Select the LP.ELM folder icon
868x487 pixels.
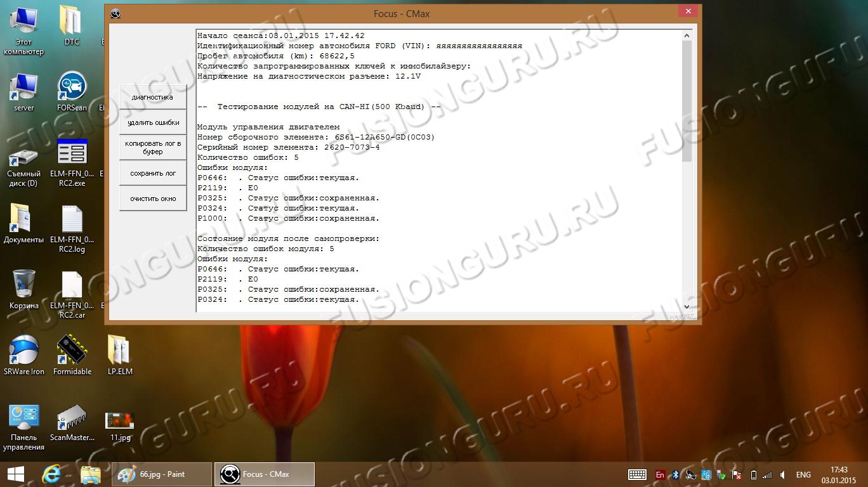coord(120,355)
